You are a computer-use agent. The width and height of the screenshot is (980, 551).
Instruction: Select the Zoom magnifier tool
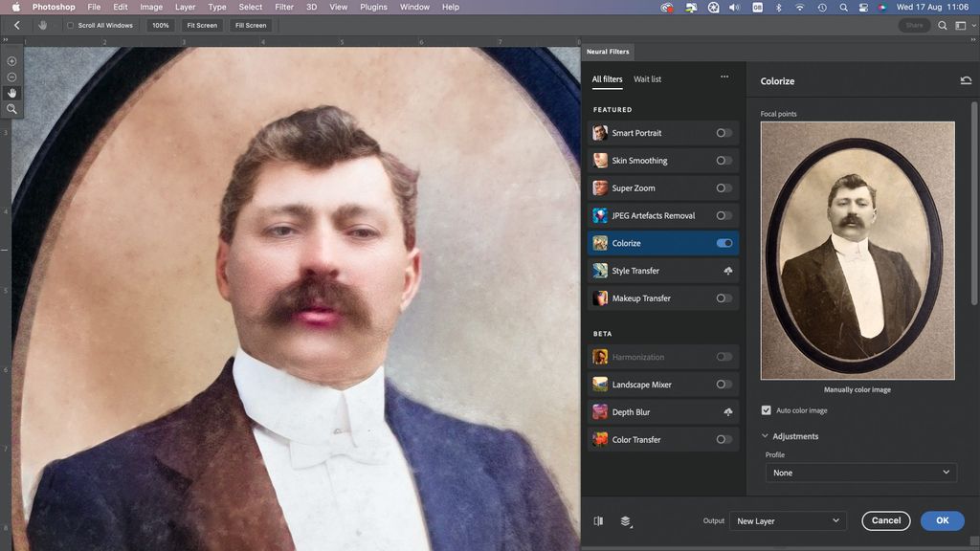point(11,108)
